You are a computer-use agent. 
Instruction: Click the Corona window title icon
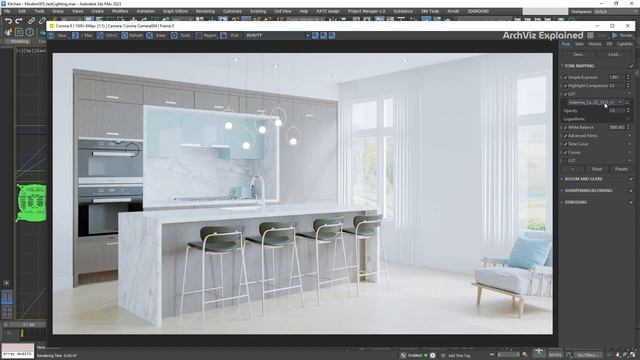tap(51, 26)
